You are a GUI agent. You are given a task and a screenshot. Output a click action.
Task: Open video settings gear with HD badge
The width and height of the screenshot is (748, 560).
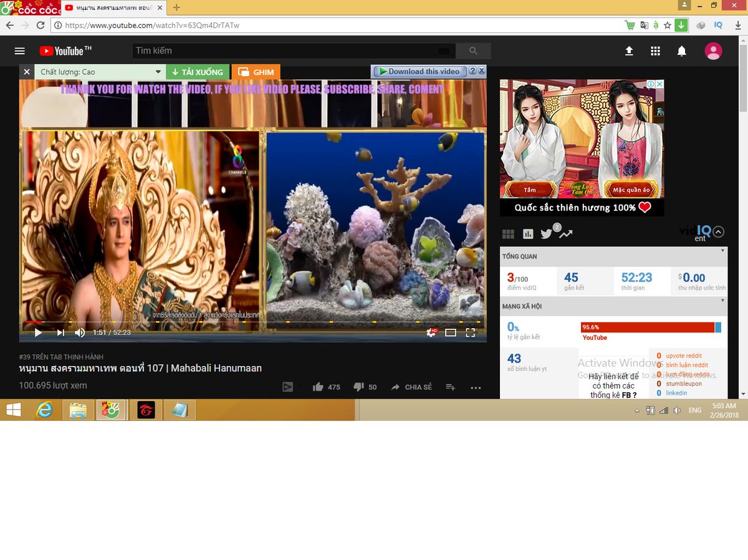[x=431, y=332]
